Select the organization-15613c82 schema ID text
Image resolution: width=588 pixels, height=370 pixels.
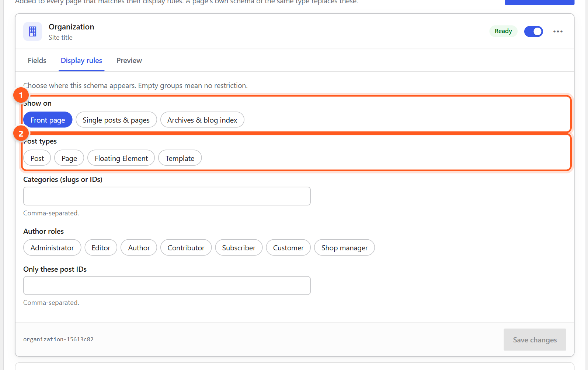58,339
